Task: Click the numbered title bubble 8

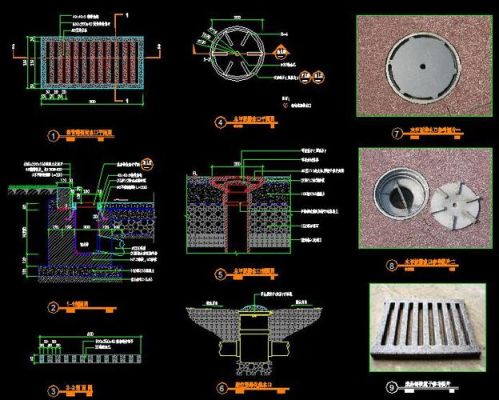Action: [392, 266]
